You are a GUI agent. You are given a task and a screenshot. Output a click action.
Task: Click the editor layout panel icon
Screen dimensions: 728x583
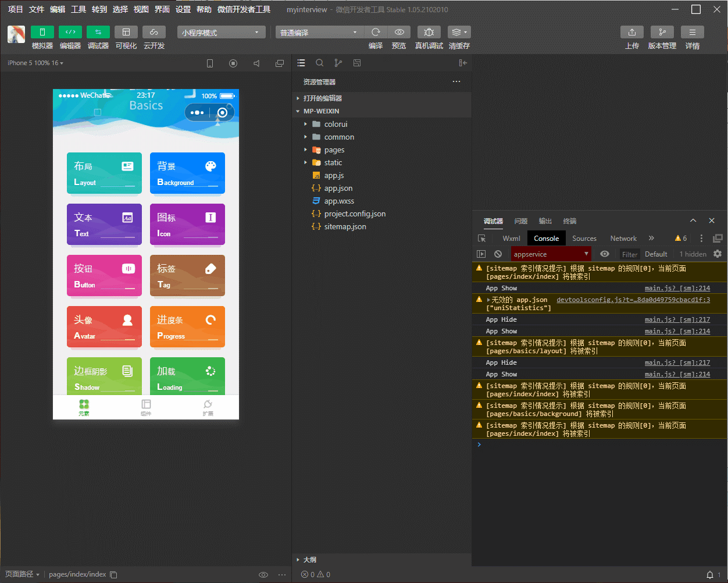tap(357, 63)
